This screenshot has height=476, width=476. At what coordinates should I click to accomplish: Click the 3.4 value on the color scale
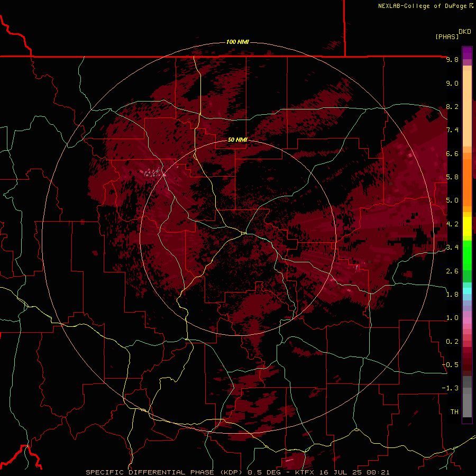tap(452, 248)
